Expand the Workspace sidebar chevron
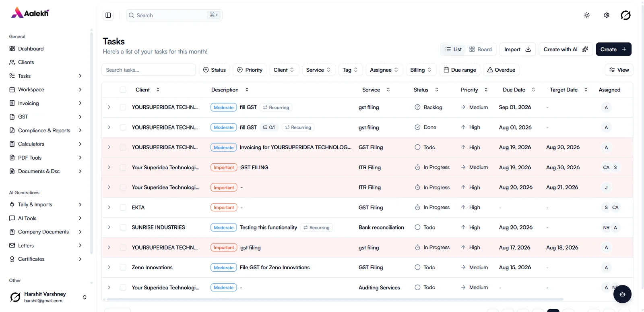 [x=80, y=89]
